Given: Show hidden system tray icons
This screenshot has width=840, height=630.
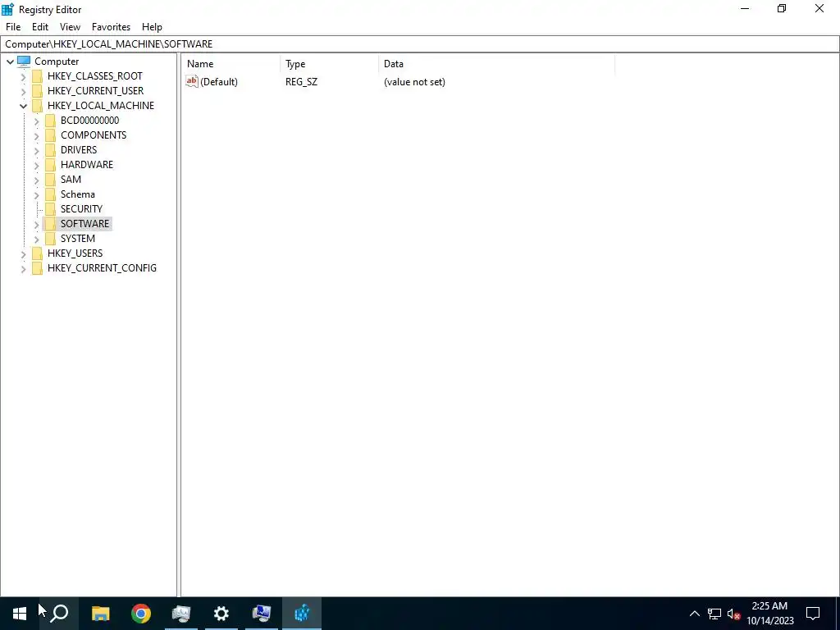Looking at the screenshot, I should [694, 614].
